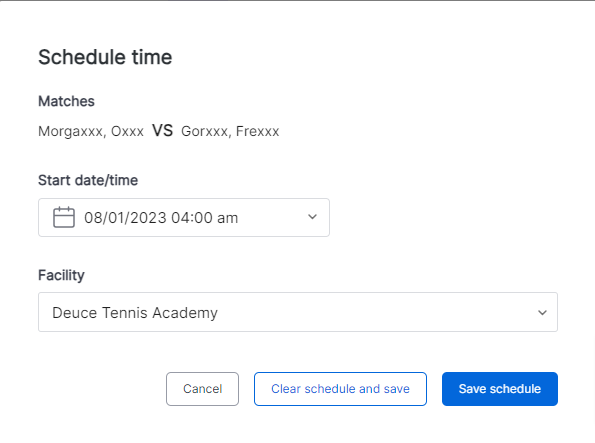This screenshot has height=443, width=595.
Task: Select the Morgaxxx, Oxxx player name
Action: pos(91,131)
